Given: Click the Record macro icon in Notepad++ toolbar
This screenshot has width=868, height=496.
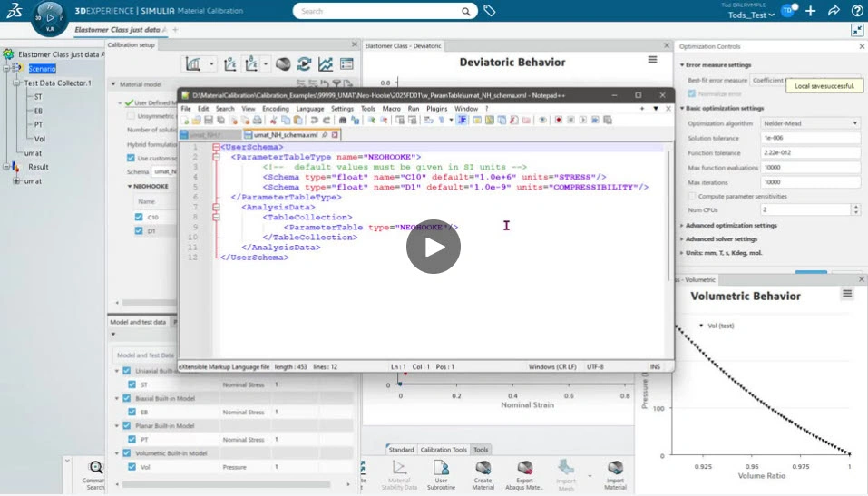Looking at the screenshot, I should (559, 120).
